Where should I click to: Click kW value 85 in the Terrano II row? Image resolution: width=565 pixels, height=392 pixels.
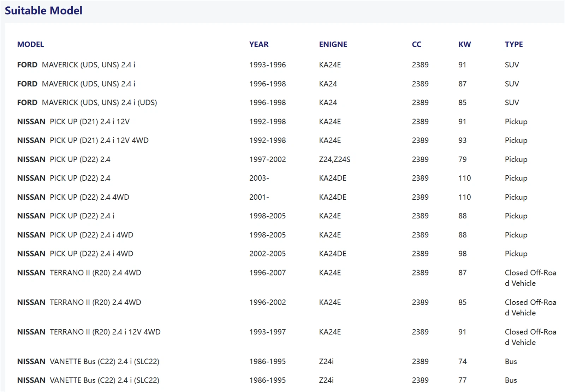tap(463, 302)
